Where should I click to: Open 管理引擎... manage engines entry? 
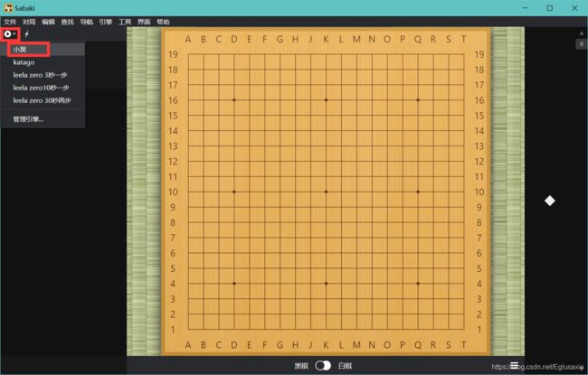click(x=28, y=118)
